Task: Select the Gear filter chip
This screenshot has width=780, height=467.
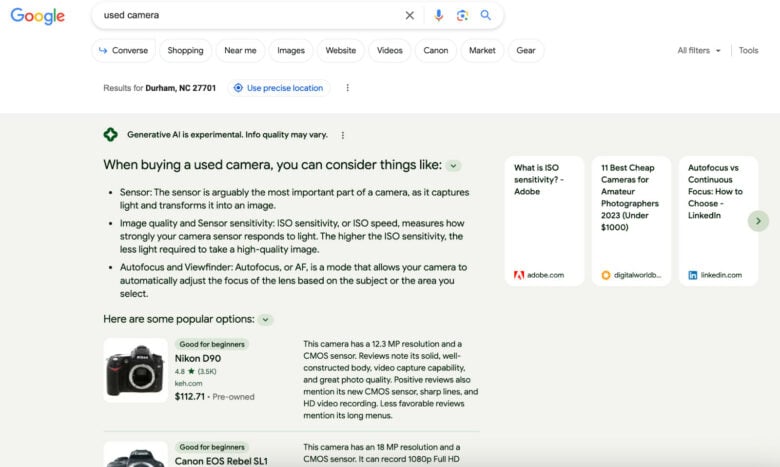Action: click(x=526, y=50)
